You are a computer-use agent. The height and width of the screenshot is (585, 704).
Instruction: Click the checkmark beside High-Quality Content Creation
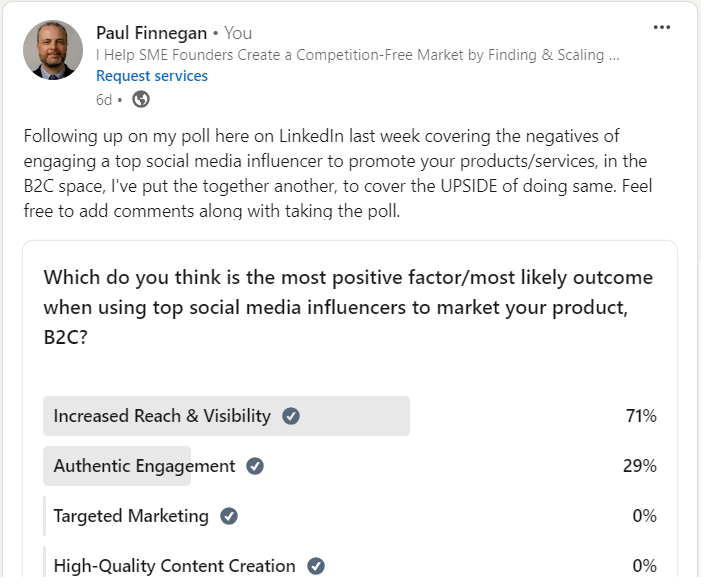[x=316, y=566]
